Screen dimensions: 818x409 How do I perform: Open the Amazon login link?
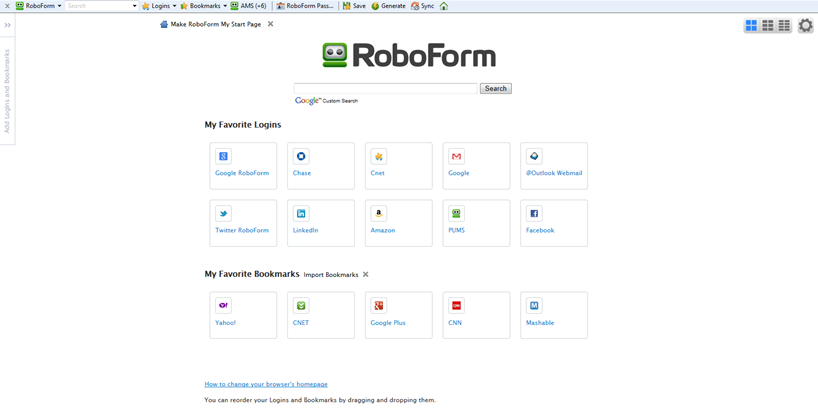(x=383, y=230)
